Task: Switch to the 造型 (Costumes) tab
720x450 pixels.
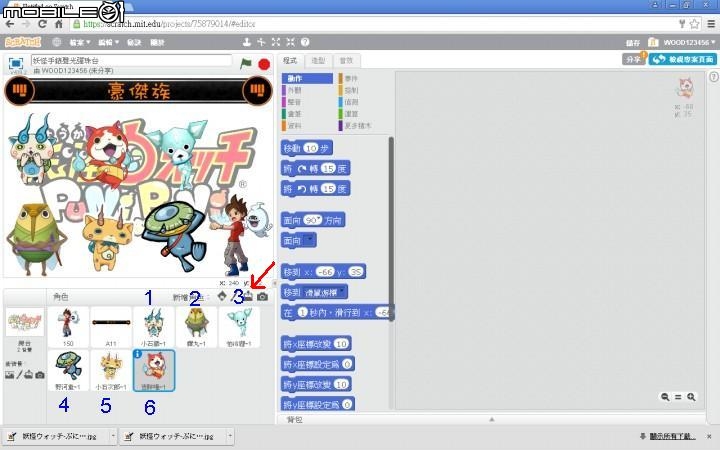Action: click(x=318, y=61)
